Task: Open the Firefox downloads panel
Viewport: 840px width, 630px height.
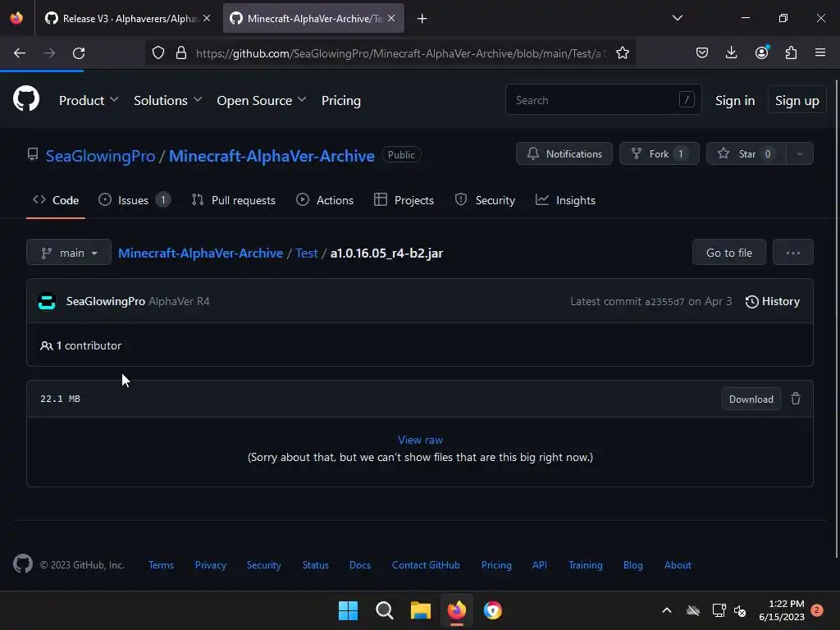Action: (x=731, y=53)
